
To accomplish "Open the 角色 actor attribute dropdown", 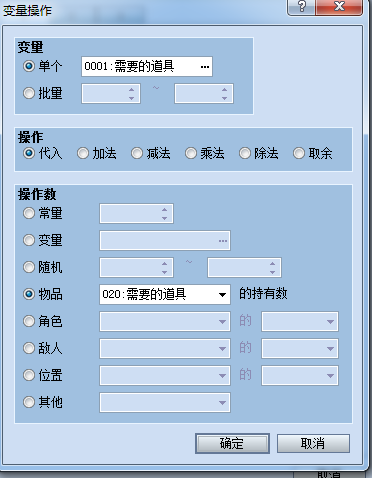I will [300, 321].
